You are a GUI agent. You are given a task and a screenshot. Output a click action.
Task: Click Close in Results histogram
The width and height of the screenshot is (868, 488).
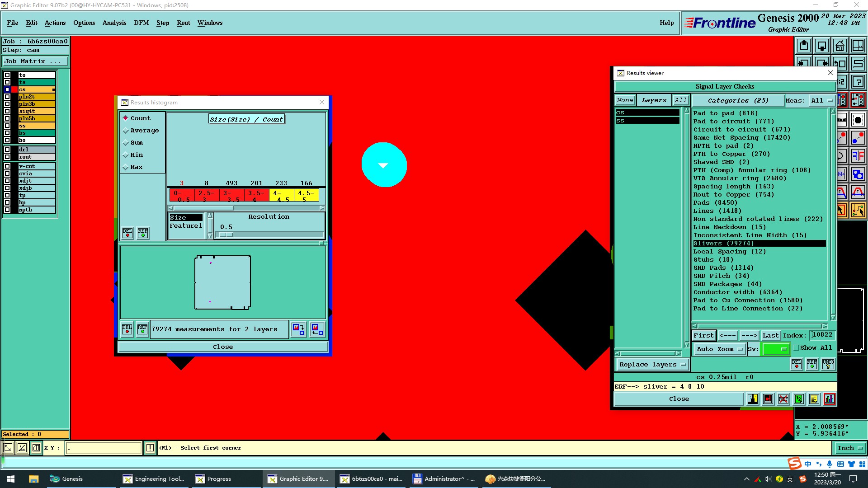(x=223, y=347)
